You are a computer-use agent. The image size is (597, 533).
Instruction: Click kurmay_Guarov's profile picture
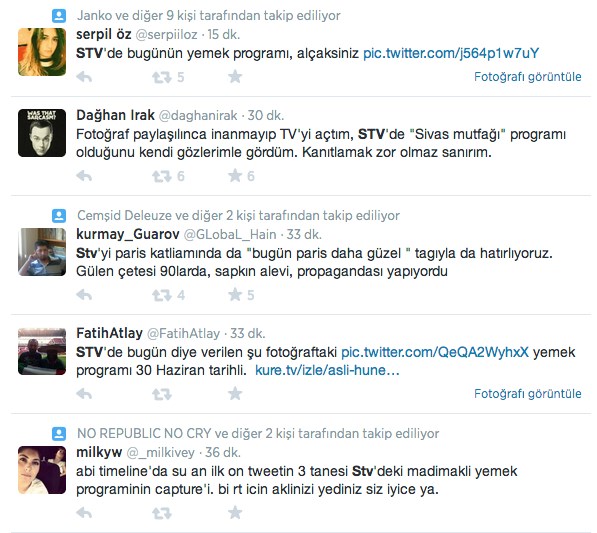tap(42, 252)
